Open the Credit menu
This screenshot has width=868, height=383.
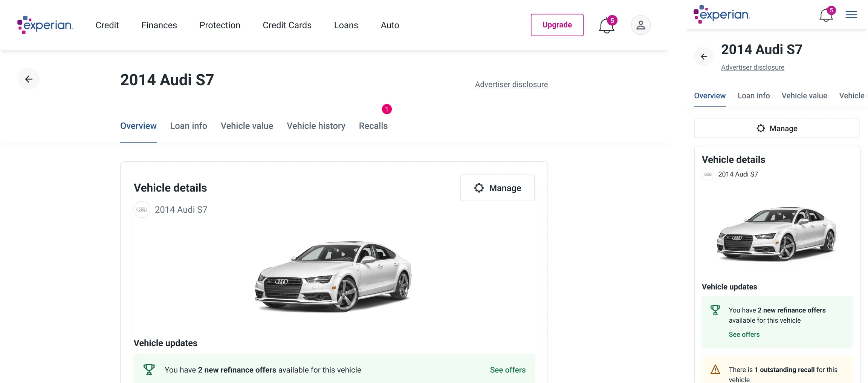(x=107, y=25)
